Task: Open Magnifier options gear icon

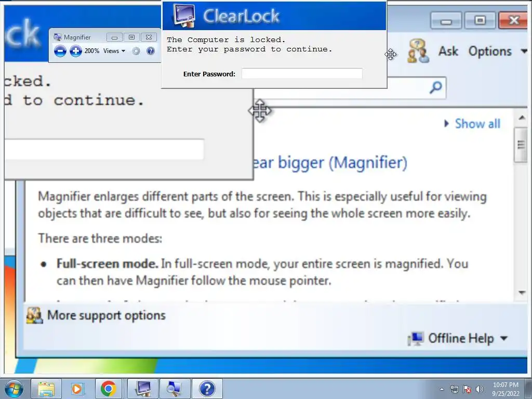Action: coord(136,51)
